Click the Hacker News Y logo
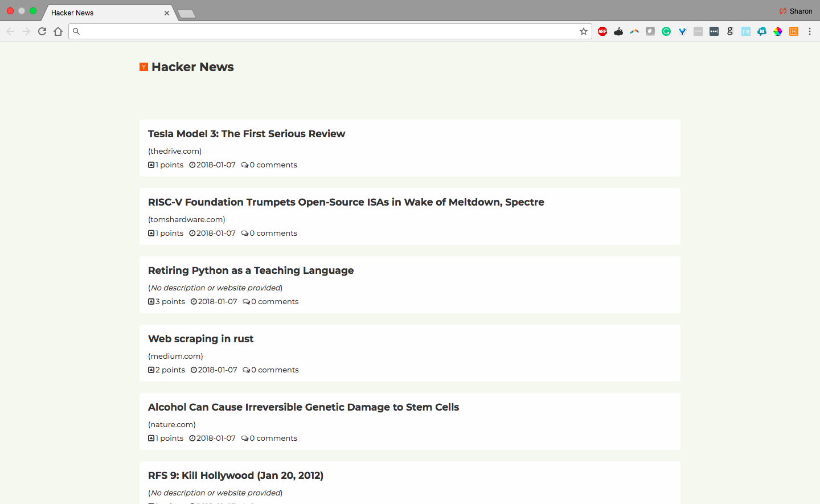This screenshot has width=820, height=504. point(143,67)
